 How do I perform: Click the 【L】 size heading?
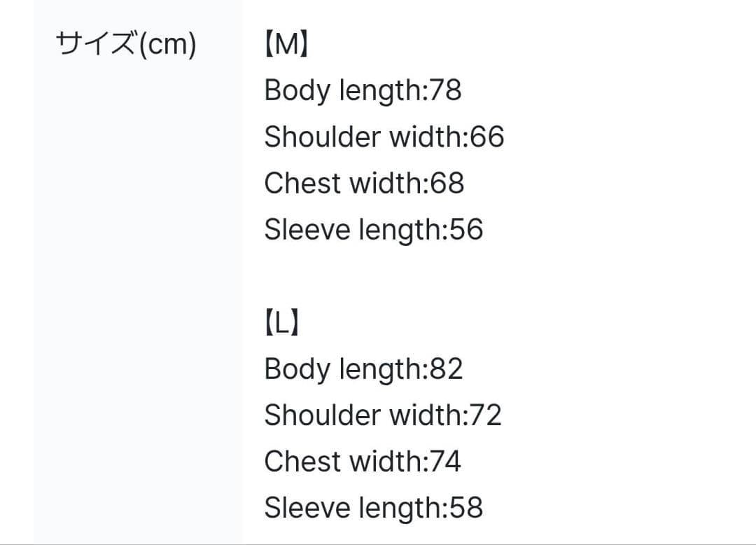pyautogui.click(x=282, y=324)
